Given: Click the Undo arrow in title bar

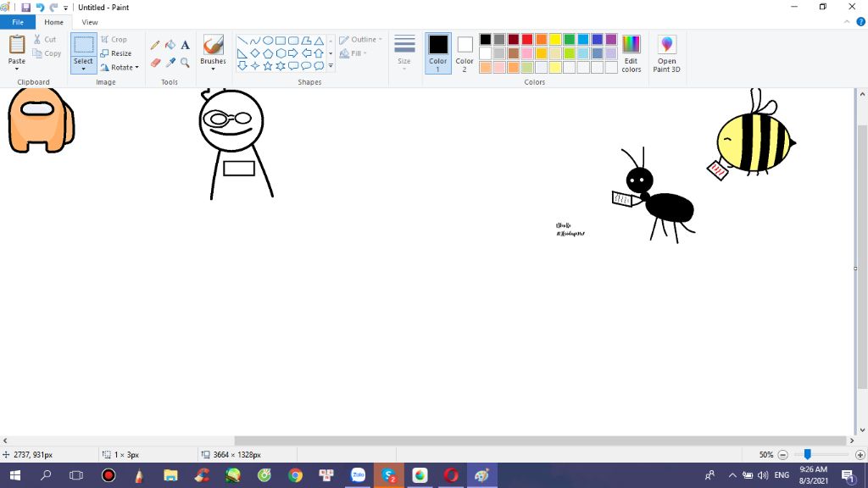Looking at the screenshot, I should click(40, 7).
